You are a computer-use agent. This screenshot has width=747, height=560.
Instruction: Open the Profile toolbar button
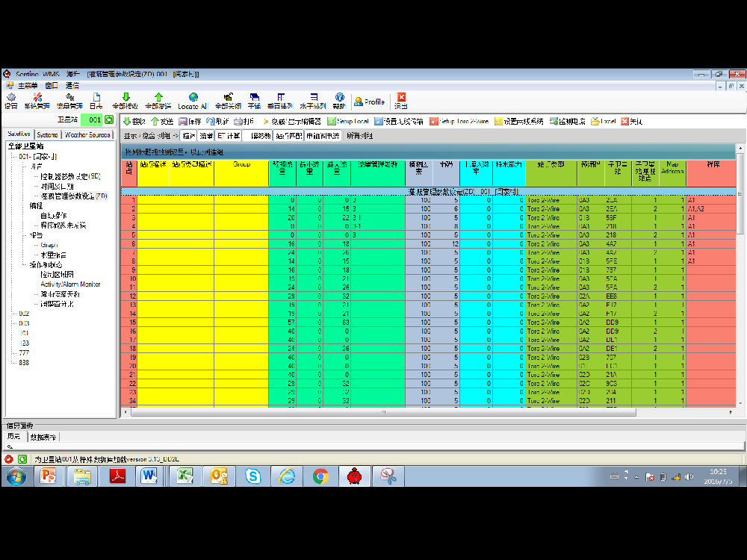pyautogui.click(x=369, y=102)
